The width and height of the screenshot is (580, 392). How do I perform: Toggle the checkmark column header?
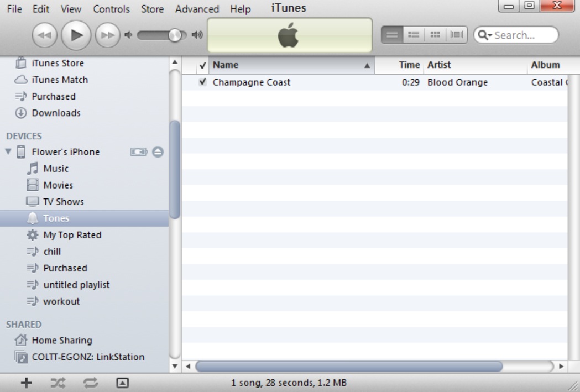pyautogui.click(x=202, y=65)
